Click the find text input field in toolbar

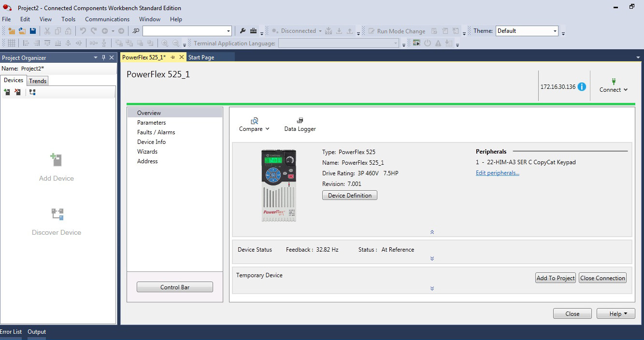point(184,31)
